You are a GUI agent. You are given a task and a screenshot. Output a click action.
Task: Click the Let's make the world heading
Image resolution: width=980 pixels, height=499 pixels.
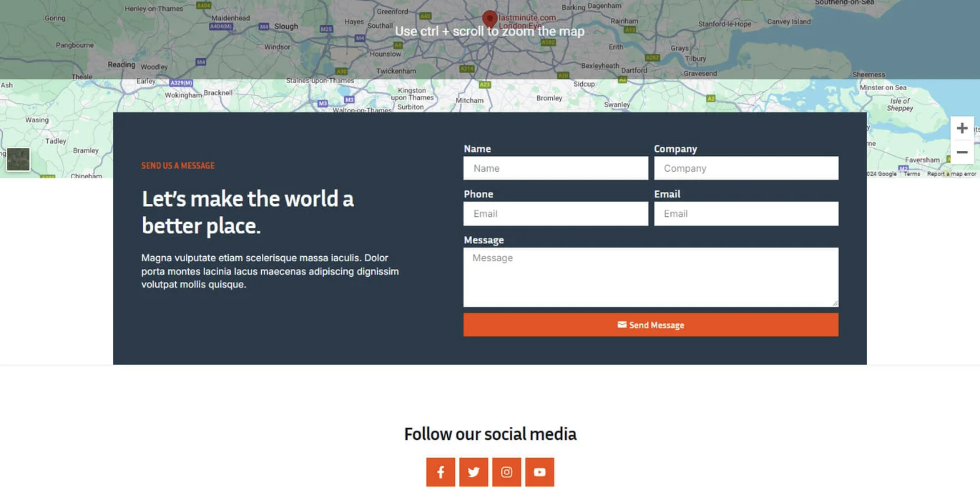[x=248, y=212]
